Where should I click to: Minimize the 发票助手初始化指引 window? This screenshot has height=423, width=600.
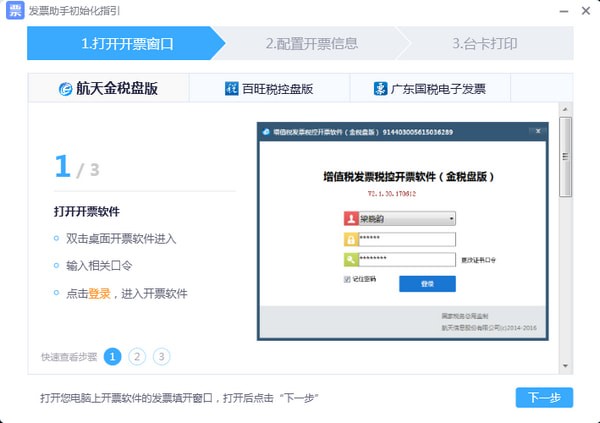point(564,11)
